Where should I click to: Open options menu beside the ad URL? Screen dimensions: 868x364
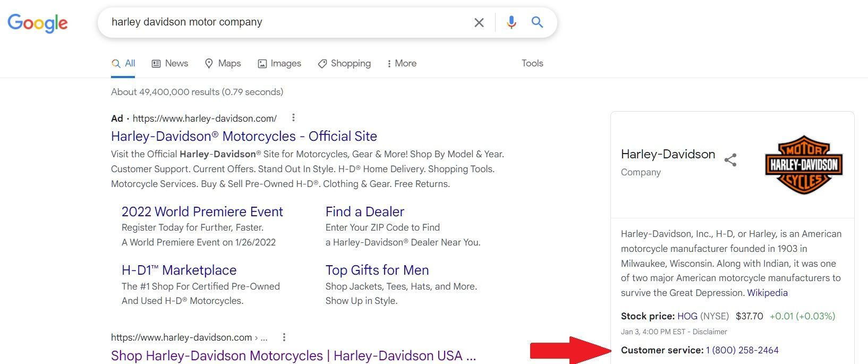pos(293,118)
